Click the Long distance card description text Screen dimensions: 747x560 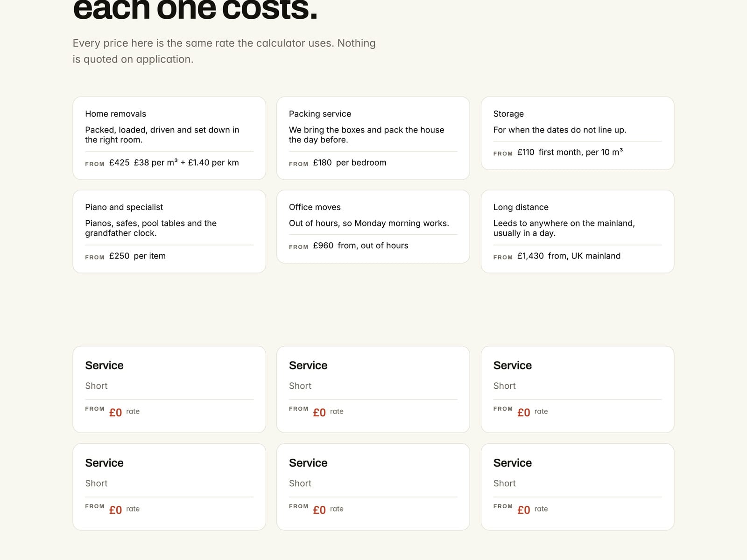click(x=564, y=228)
